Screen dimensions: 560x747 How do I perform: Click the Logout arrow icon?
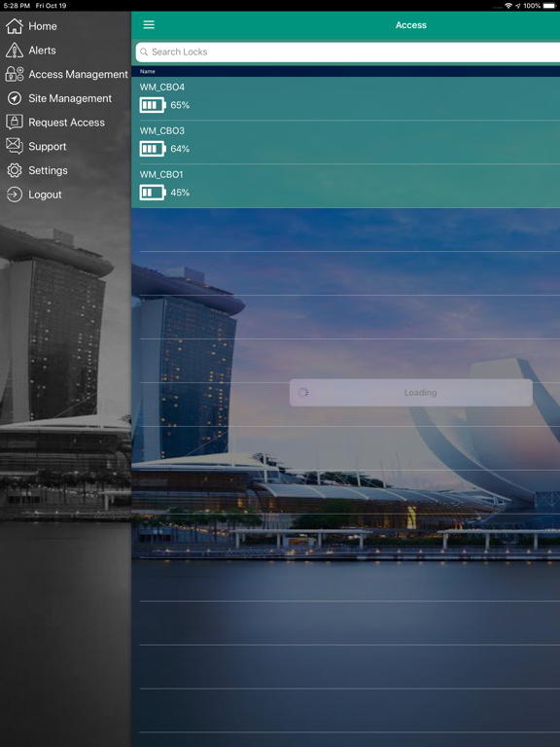[x=15, y=195]
